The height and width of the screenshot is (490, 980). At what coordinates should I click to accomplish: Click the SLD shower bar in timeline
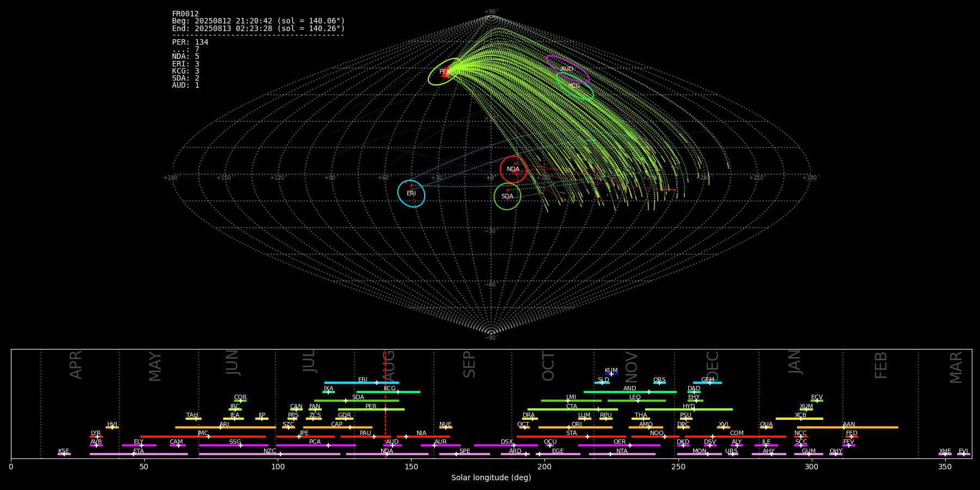(602, 383)
